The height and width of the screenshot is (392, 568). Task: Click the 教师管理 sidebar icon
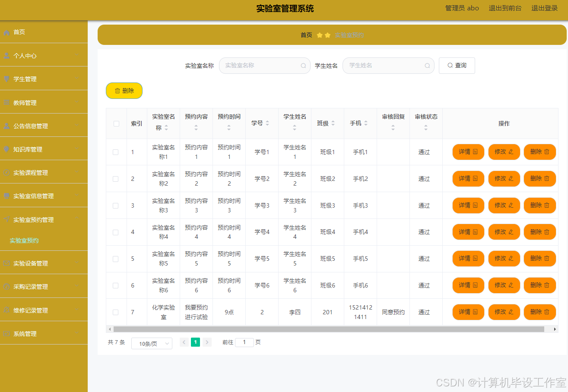(7, 102)
